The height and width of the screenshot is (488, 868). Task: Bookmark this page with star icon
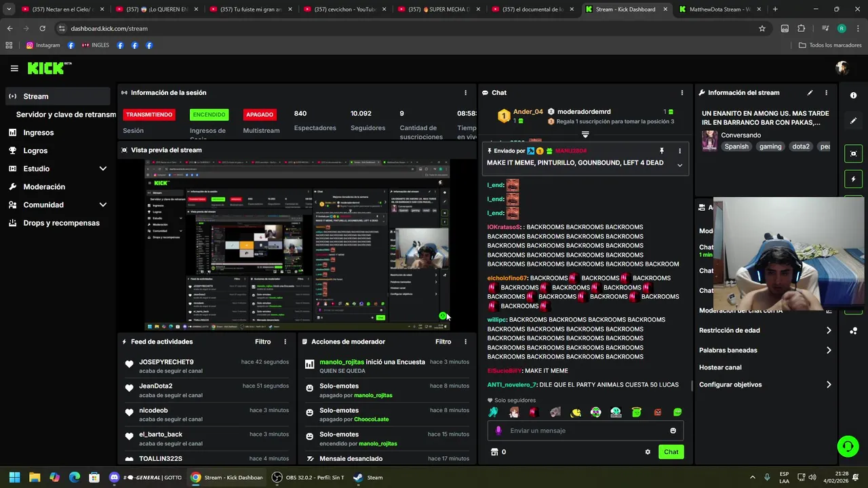pyautogui.click(x=762, y=28)
